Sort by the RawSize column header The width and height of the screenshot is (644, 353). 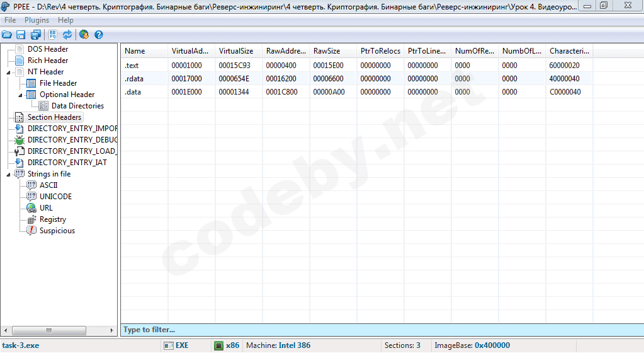point(333,51)
